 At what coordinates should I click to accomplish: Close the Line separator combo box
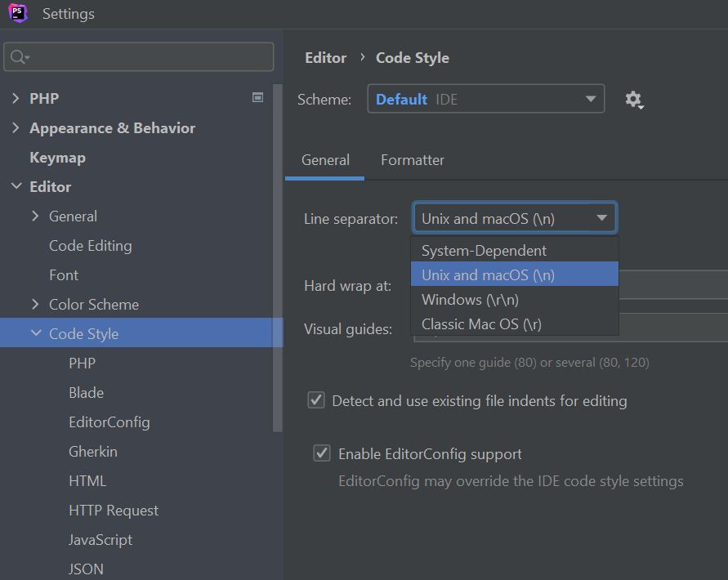pyautogui.click(x=514, y=218)
